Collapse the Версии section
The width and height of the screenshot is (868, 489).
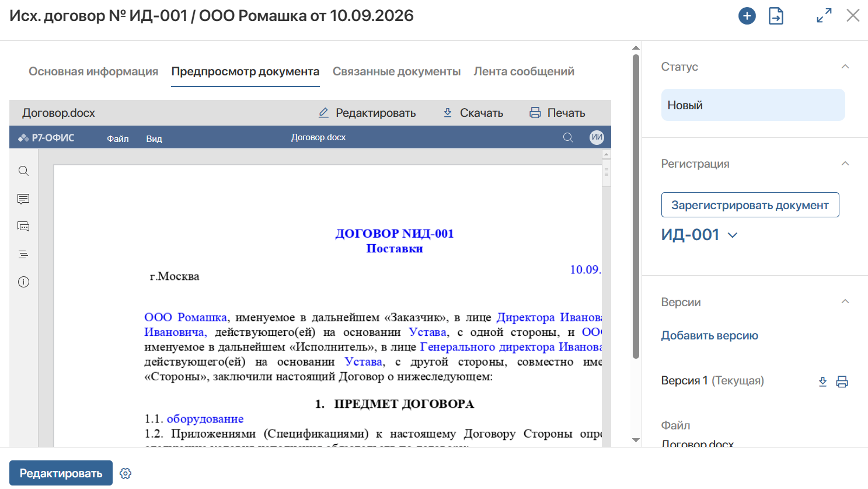(x=845, y=301)
